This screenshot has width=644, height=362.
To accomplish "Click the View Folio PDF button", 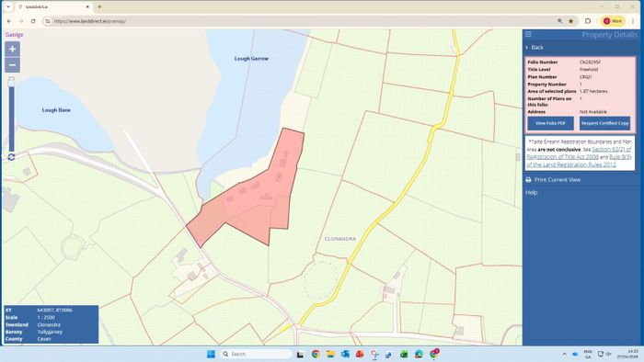I will [550, 123].
